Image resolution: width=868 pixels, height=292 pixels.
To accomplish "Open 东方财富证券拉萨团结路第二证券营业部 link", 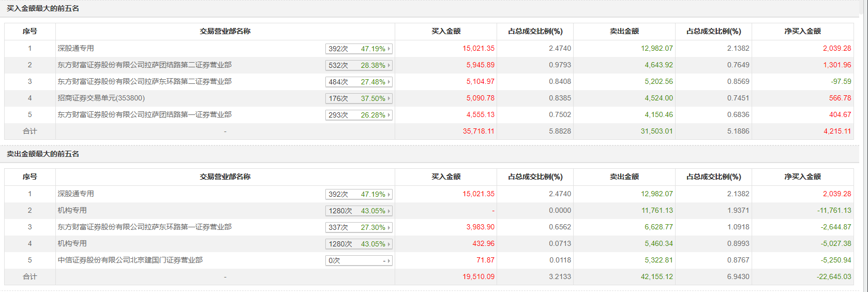I will click(x=144, y=65).
